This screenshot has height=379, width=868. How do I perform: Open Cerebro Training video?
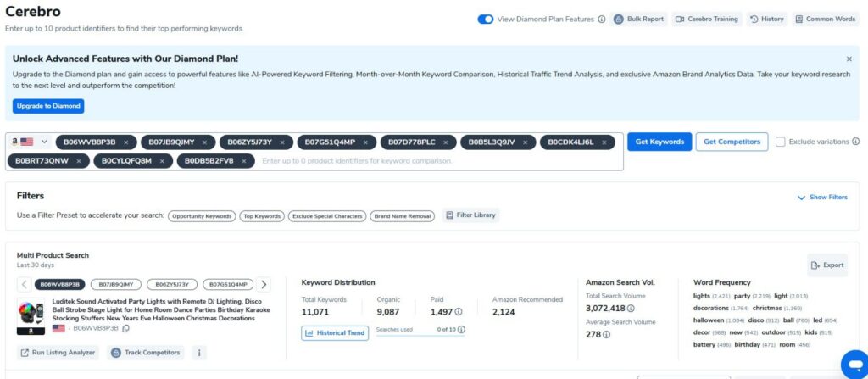(x=706, y=19)
